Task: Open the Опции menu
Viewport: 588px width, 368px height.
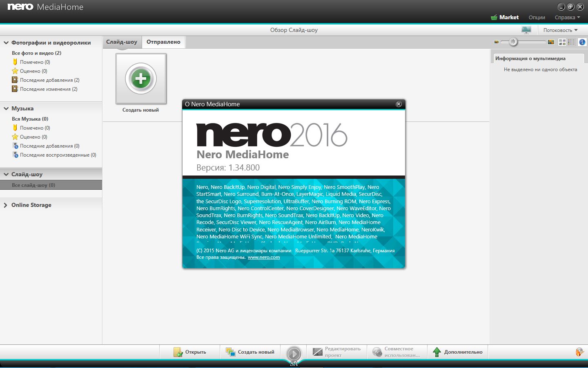Action: point(537,17)
